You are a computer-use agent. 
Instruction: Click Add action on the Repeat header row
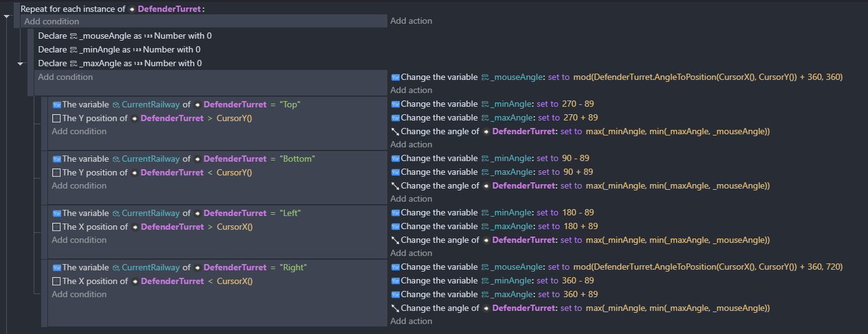coord(411,21)
